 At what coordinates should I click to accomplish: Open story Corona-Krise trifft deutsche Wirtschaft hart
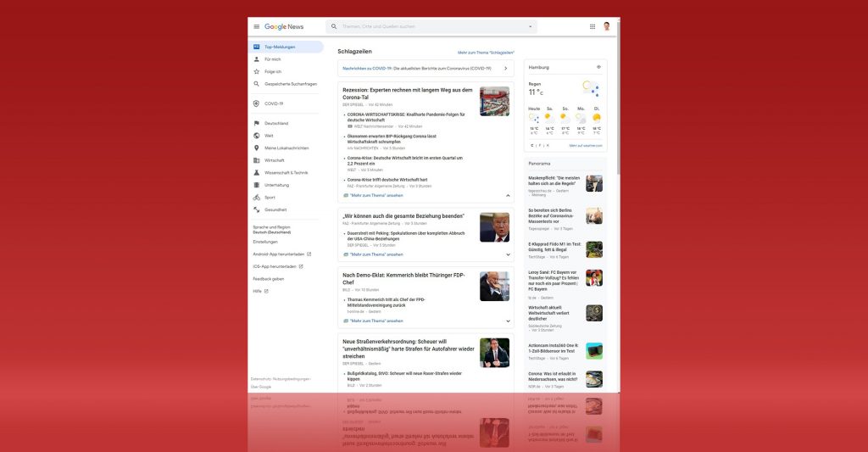point(387,180)
